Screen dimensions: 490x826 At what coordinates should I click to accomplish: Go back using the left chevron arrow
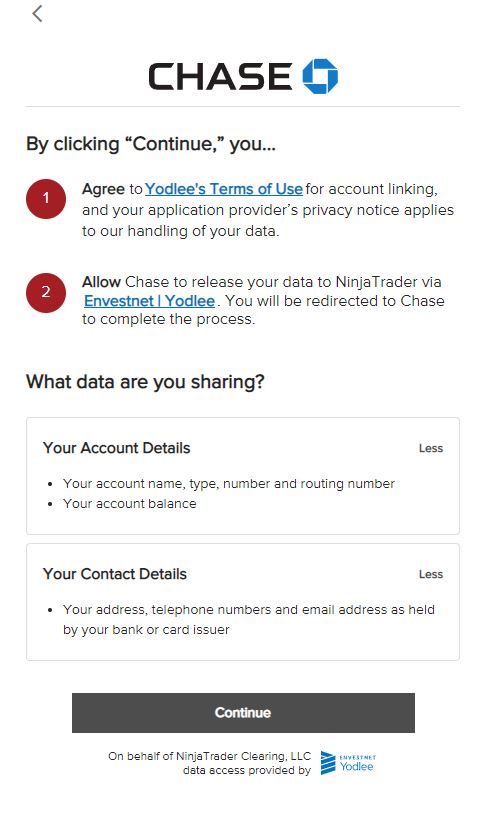(x=37, y=14)
